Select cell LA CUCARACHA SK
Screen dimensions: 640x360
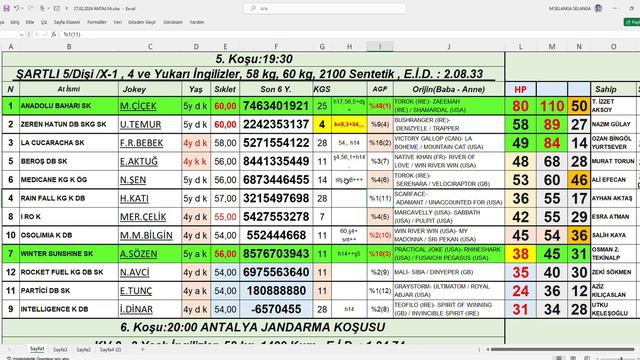tap(69, 143)
